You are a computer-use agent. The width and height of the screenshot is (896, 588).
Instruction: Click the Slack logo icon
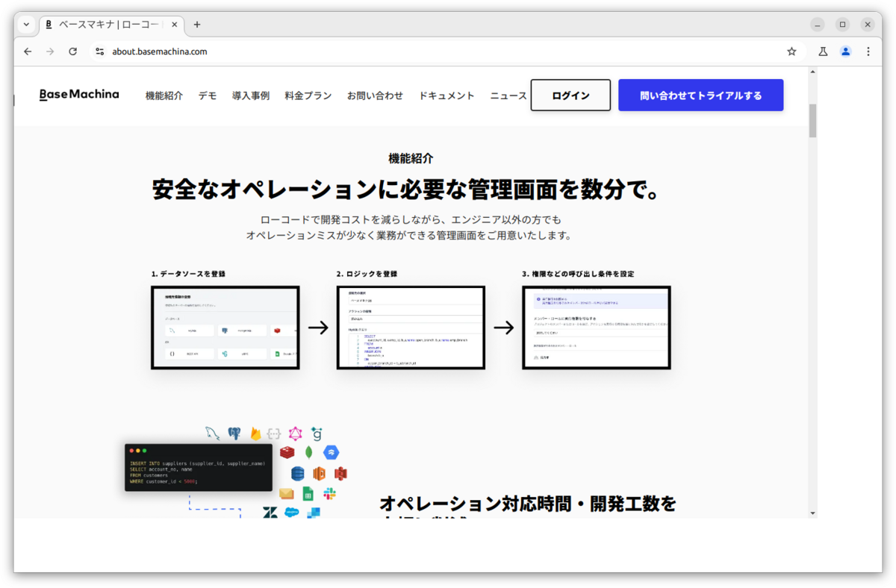click(x=329, y=494)
